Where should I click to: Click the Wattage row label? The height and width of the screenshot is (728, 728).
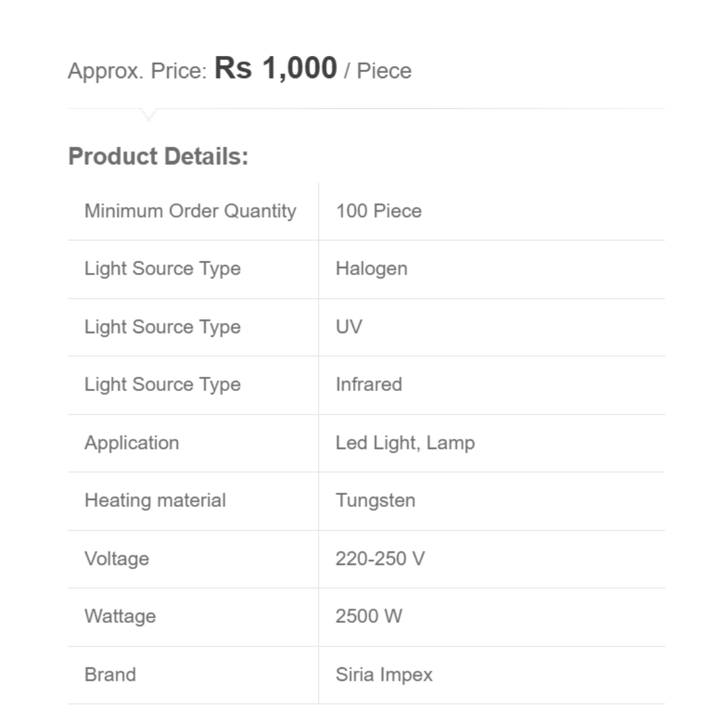click(120, 617)
